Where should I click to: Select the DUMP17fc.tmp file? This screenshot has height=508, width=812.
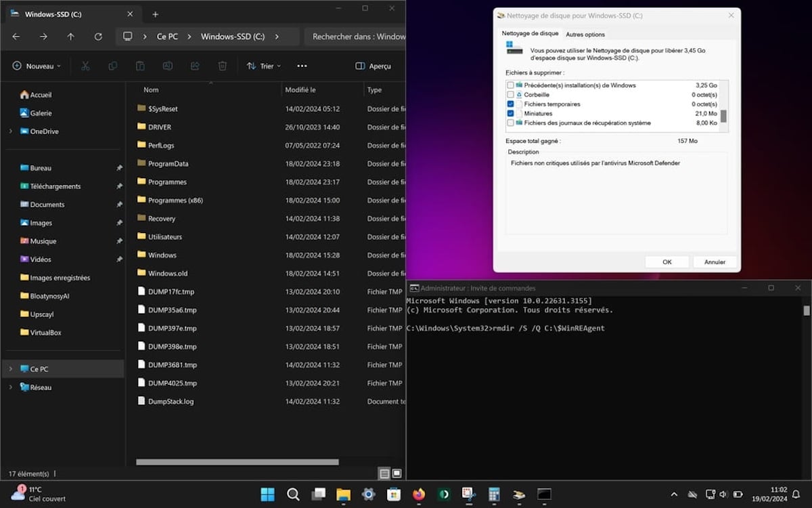(x=171, y=292)
